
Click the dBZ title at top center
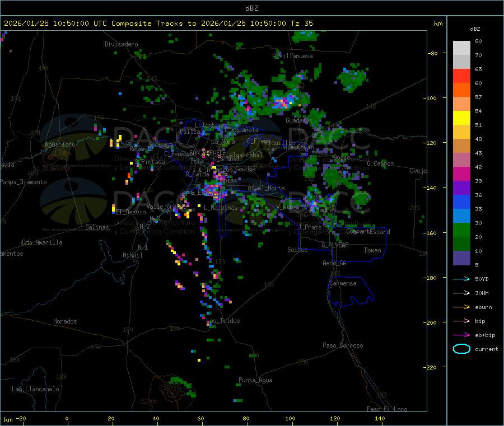point(251,8)
